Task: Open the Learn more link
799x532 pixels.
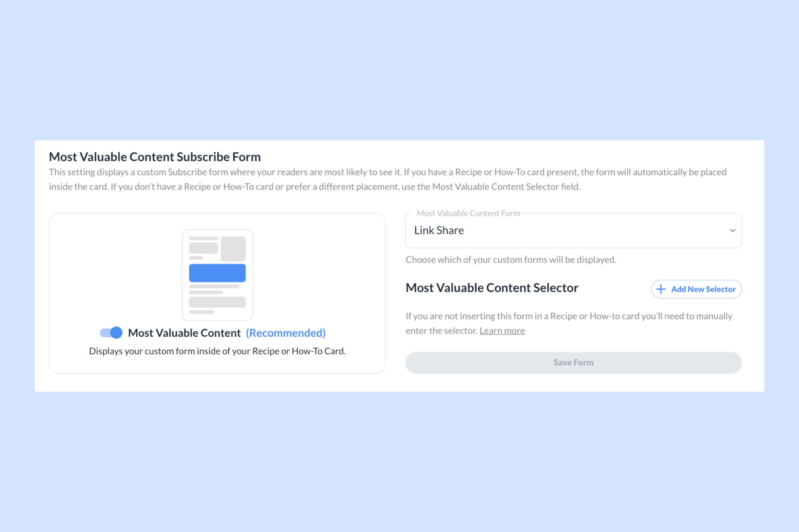Action: tap(502, 330)
